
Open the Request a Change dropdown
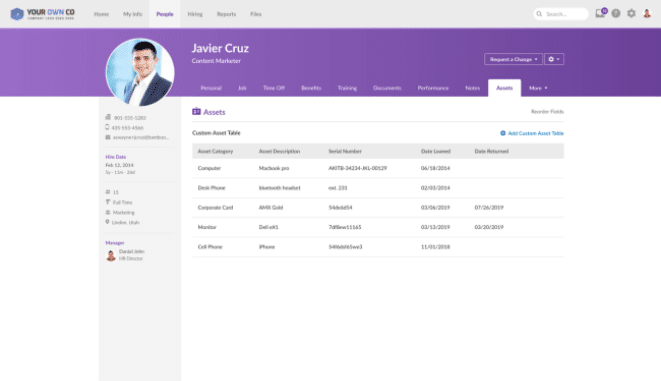[513, 59]
